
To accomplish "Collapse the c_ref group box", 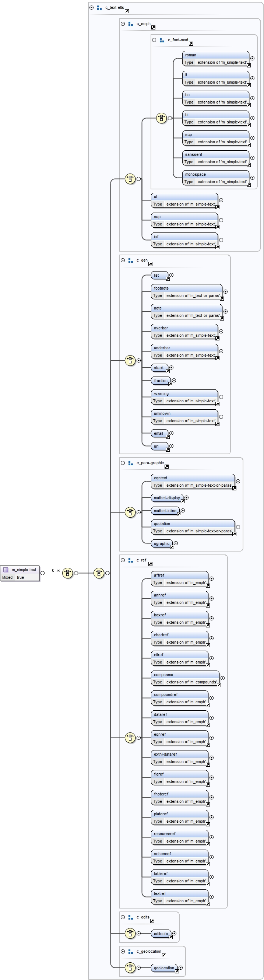I will [x=123, y=560].
